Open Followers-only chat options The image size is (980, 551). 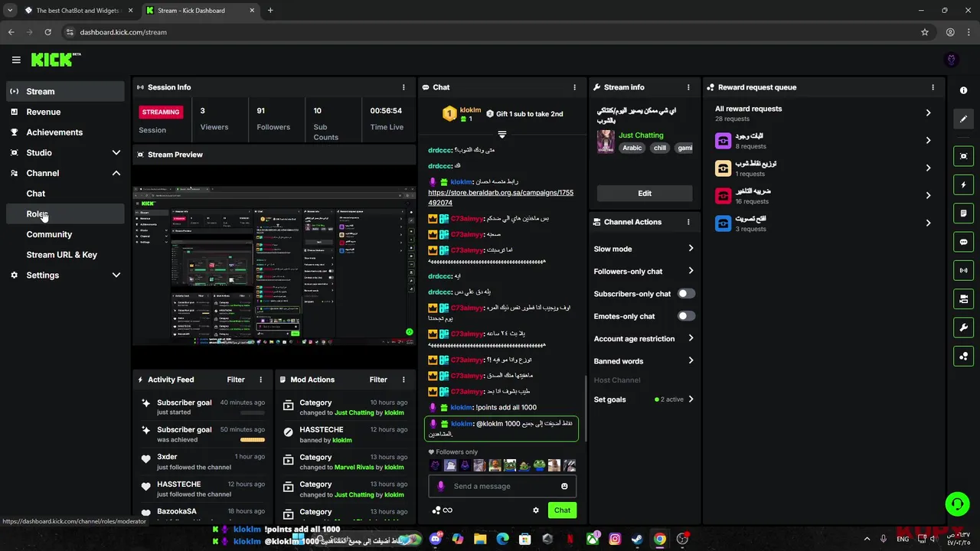644,271
